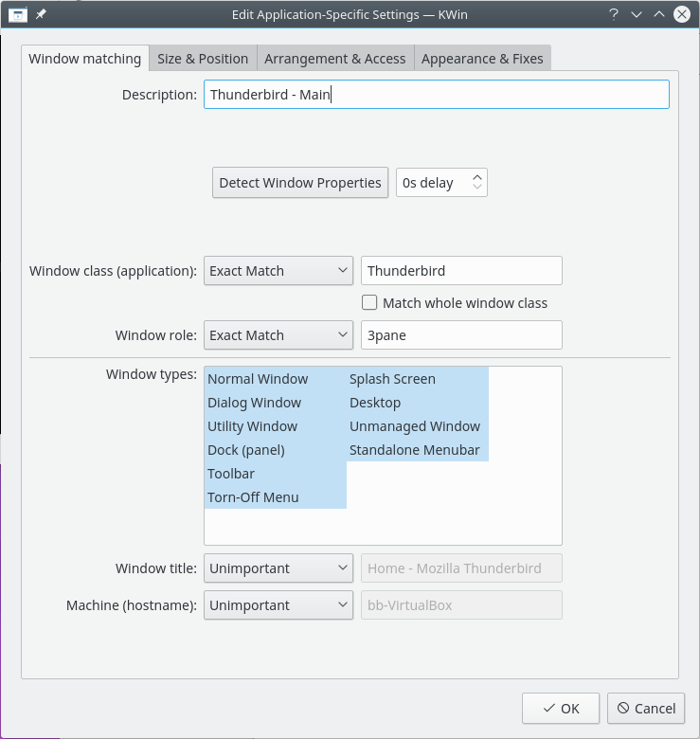Increase the detection delay with up arrow
The height and width of the screenshot is (739, 700).
point(477,176)
